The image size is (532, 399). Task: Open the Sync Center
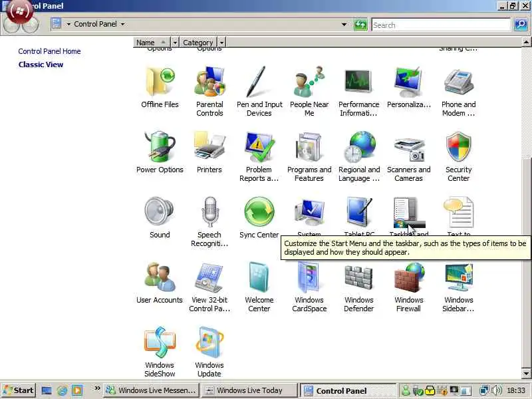259,217
